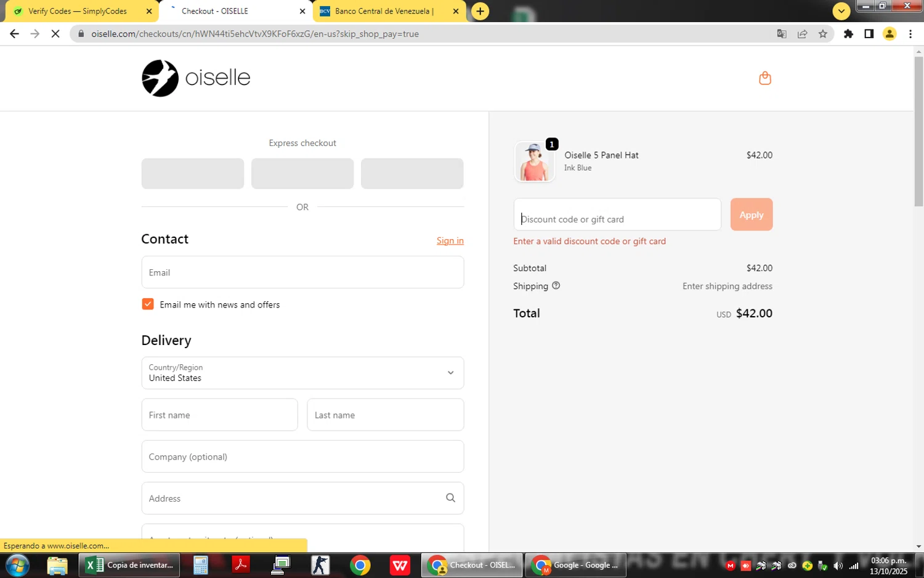The height and width of the screenshot is (578, 924).
Task: Close the Banco Central de Venezuela tab
Action: click(455, 11)
